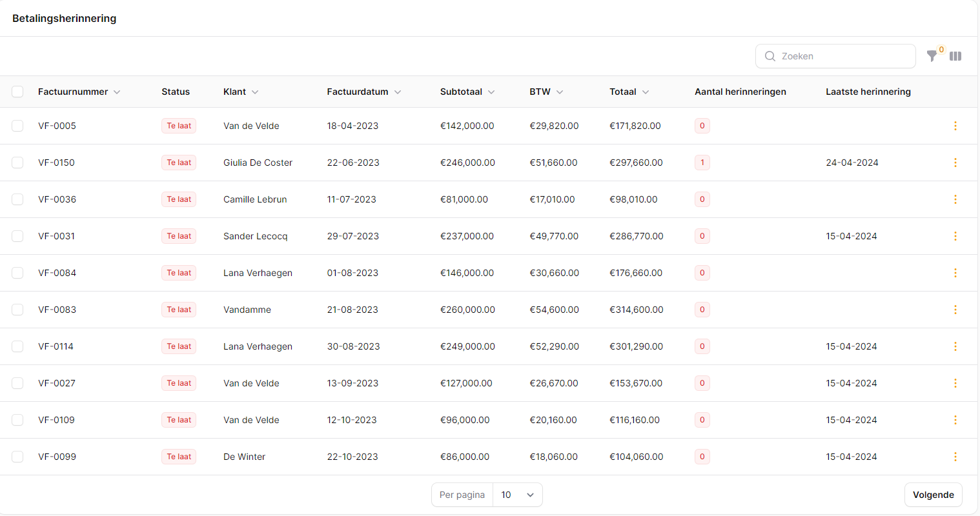The height and width of the screenshot is (516, 980).
Task: Open row actions menu for VF-0005
Action: click(955, 126)
